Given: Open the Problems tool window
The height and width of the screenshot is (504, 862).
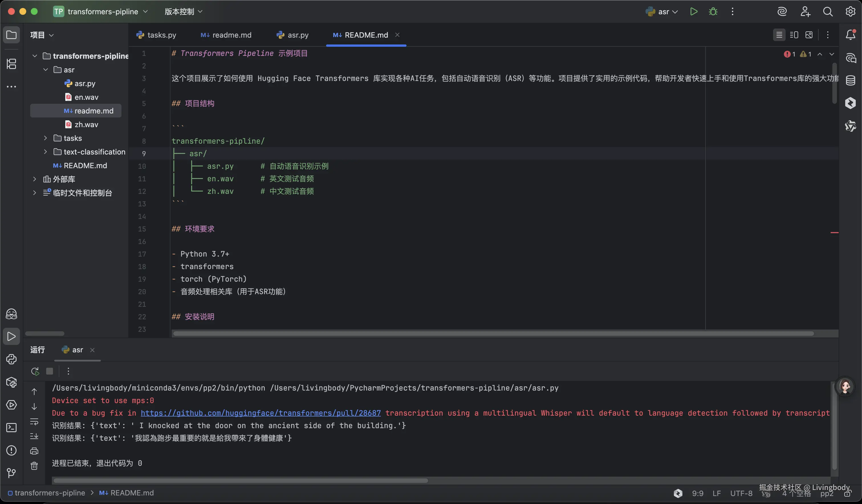Looking at the screenshot, I should (11, 451).
